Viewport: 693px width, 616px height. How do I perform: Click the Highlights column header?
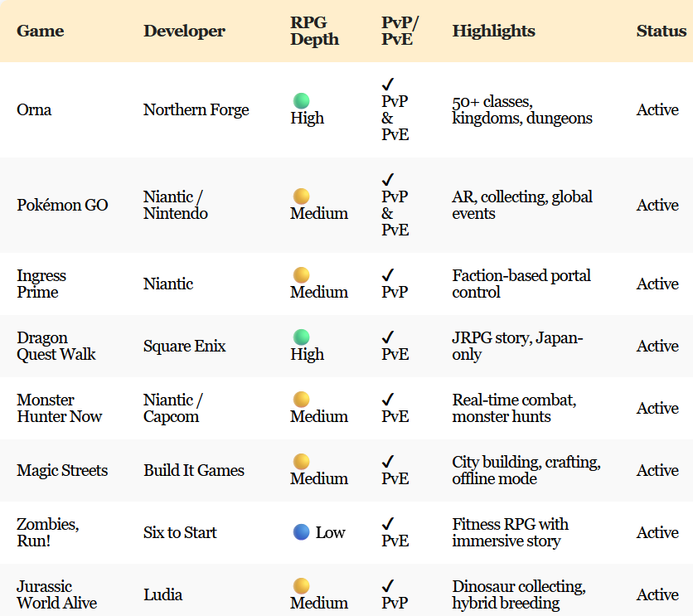[493, 32]
